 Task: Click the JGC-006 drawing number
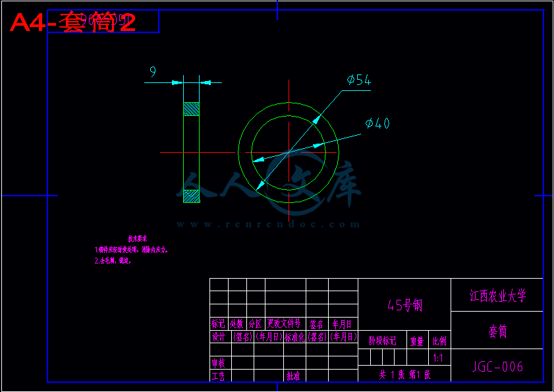tap(497, 366)
